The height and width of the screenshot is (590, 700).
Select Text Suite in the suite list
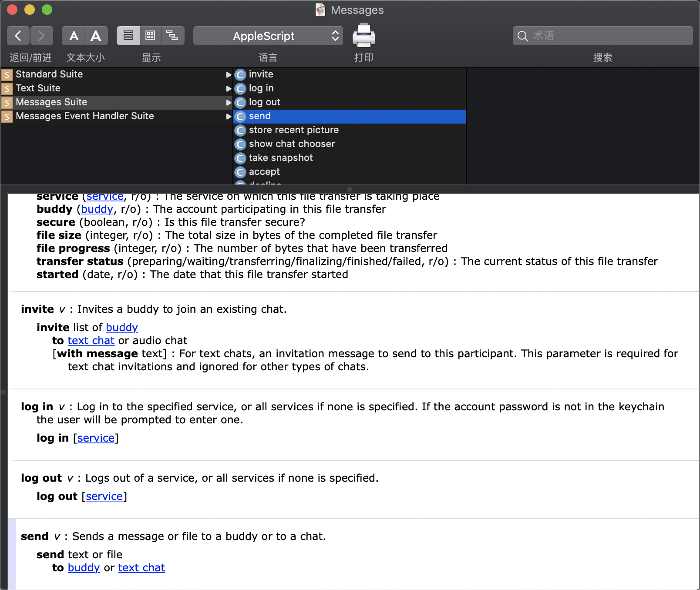[x=117, y=88]
